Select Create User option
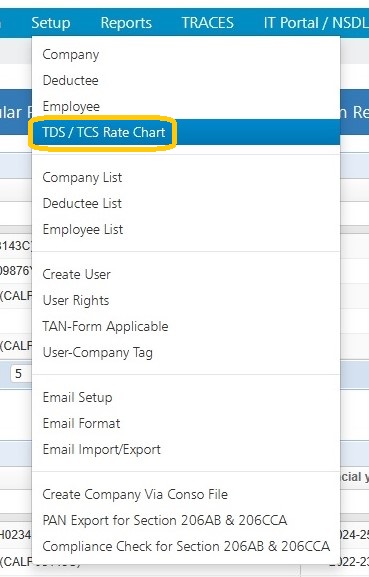This screenshot has width=369, height=577. pos(186,274)
